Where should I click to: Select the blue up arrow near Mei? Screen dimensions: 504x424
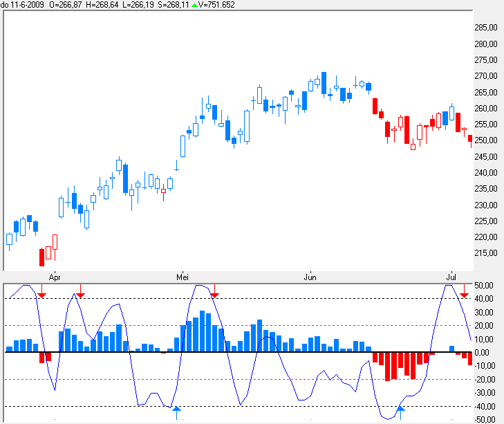pos(176,412)
